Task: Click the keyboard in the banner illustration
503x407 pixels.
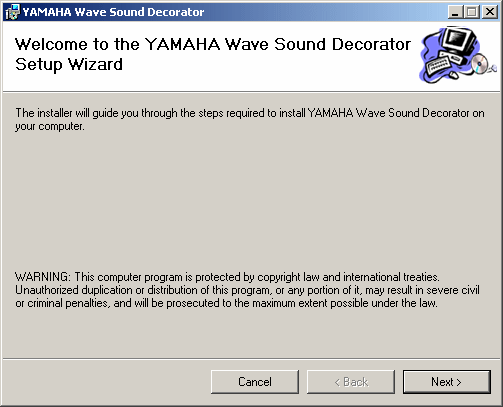Action: click(x=438, y=66)
